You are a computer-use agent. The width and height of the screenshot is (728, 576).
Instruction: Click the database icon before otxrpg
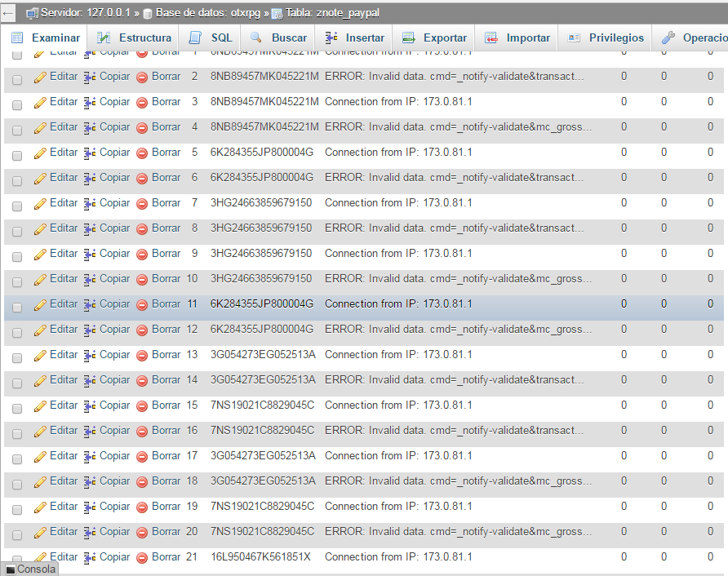148,14
